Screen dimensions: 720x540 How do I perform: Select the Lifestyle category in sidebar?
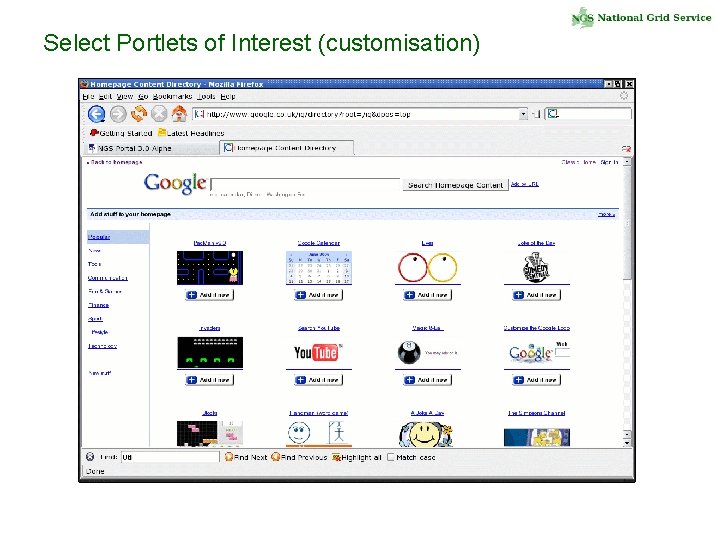[100, 332]
